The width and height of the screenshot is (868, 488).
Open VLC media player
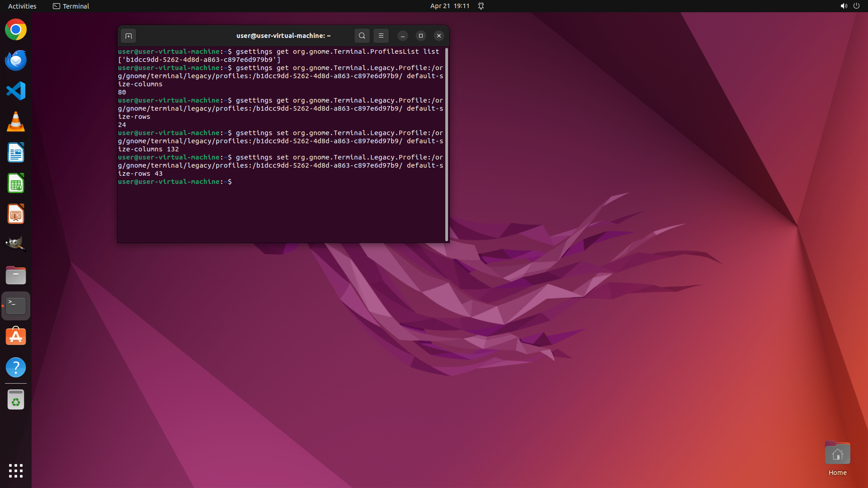16,122
